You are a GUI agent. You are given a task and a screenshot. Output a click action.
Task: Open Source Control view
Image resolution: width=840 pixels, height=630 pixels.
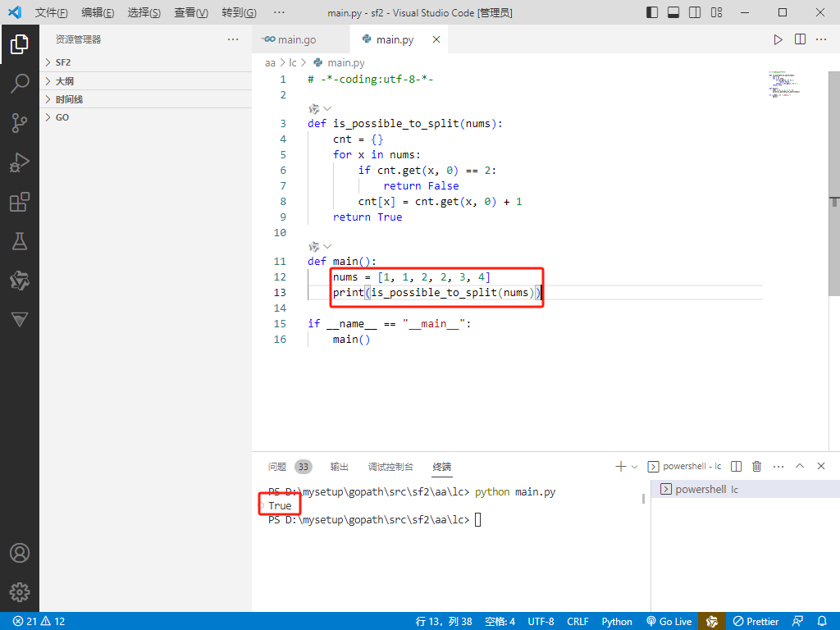[20, 123]
